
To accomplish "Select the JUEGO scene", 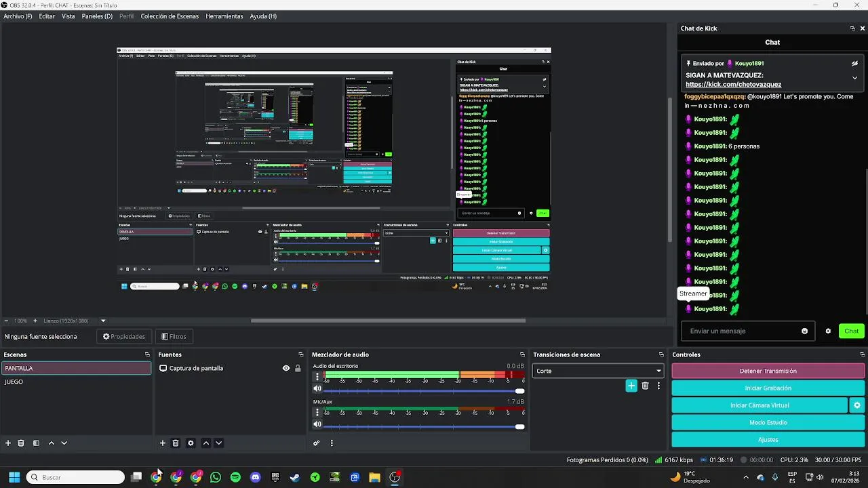I will [76, 382].
